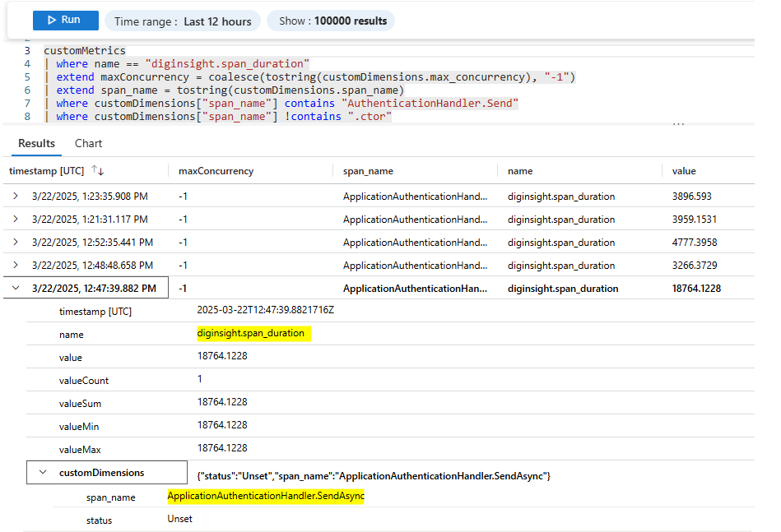The width and height of the screenshot is (781, 532).
Task: Click the Run query button
Action: (65, 21)
